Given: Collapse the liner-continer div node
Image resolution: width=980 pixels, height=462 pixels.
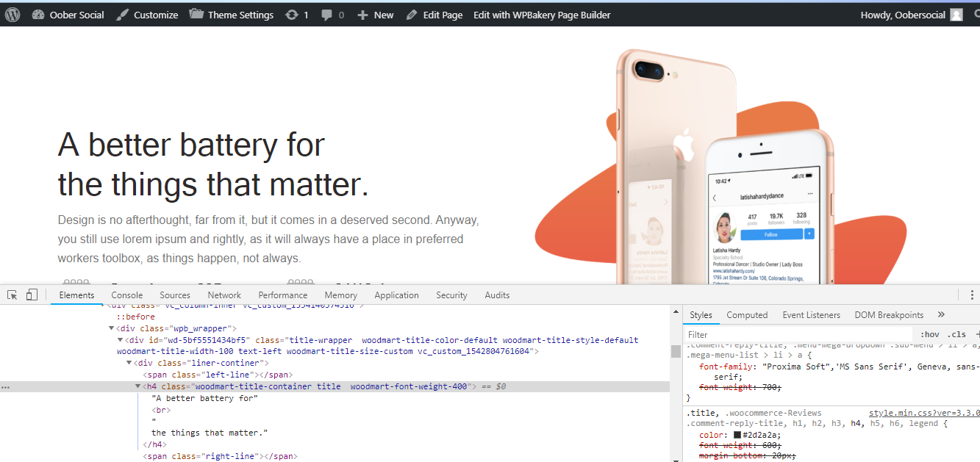Looking at the screenshot, I should pyautogui.click(x=129, y=363).
